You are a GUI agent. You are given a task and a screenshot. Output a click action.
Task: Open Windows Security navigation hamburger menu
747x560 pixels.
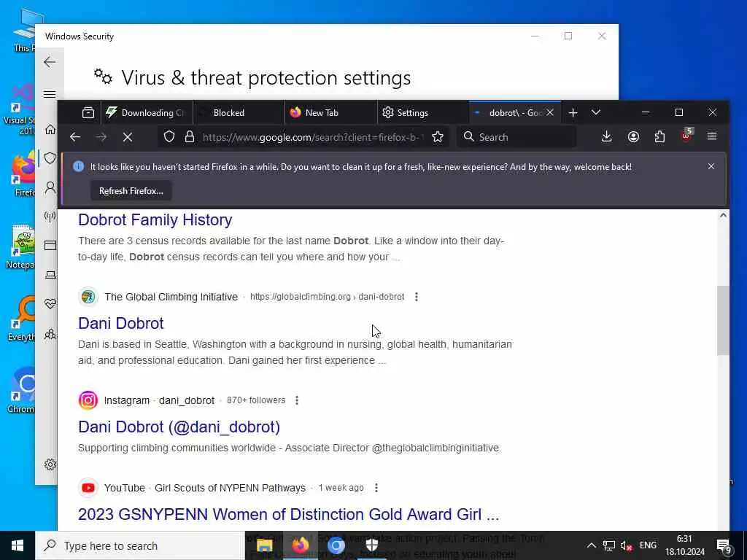50,94
